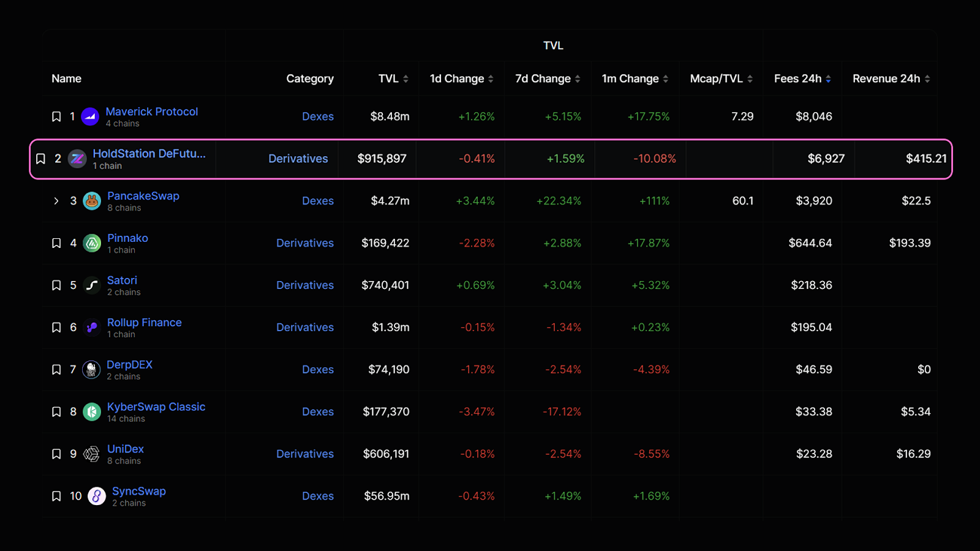
Task: Open the Satori protocol link
Action: [122, 280]
